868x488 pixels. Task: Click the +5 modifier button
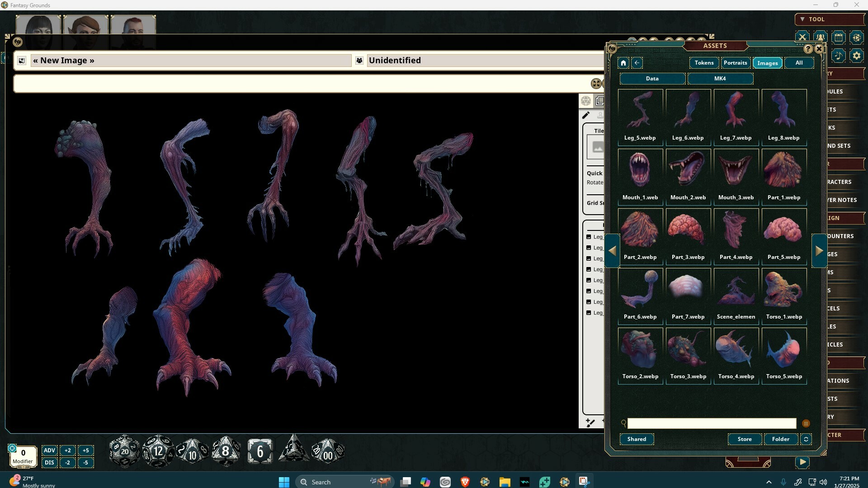[x=86, y=450]
